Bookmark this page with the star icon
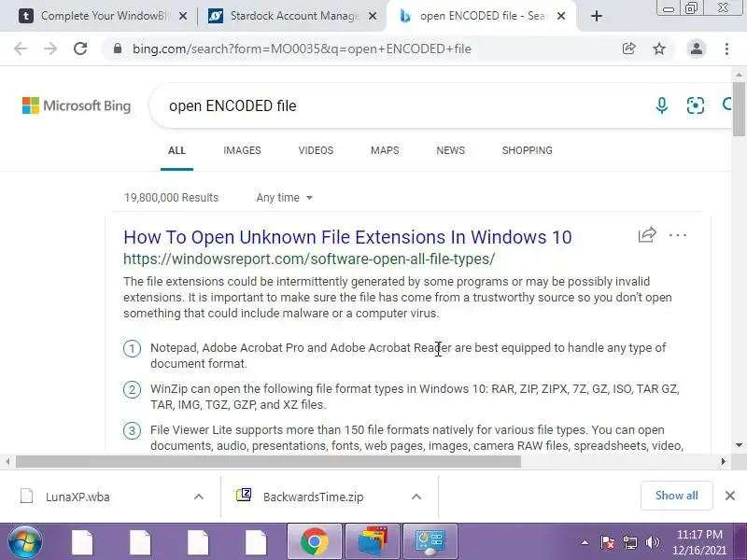 pos(659,49)
